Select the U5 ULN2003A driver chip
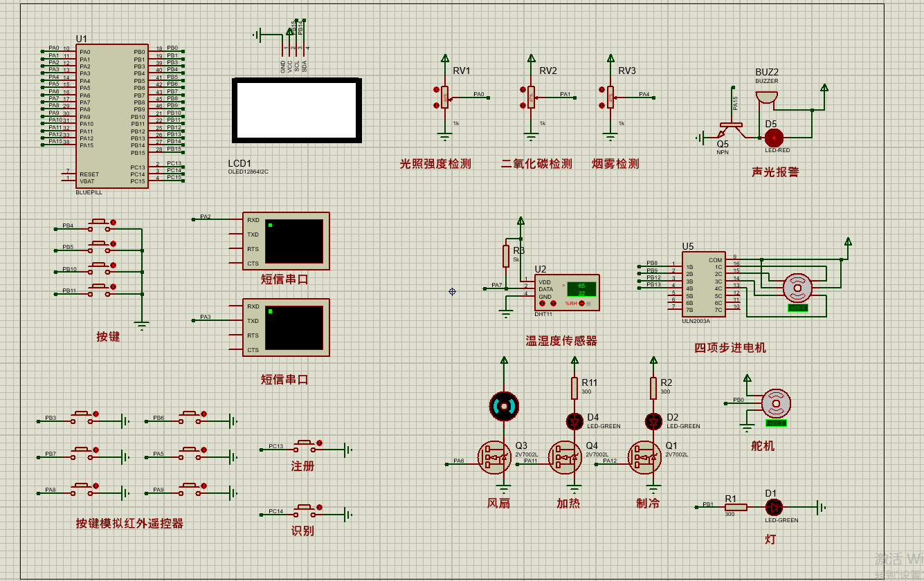This screenshot has height=581, width=924. click(703, 284)
